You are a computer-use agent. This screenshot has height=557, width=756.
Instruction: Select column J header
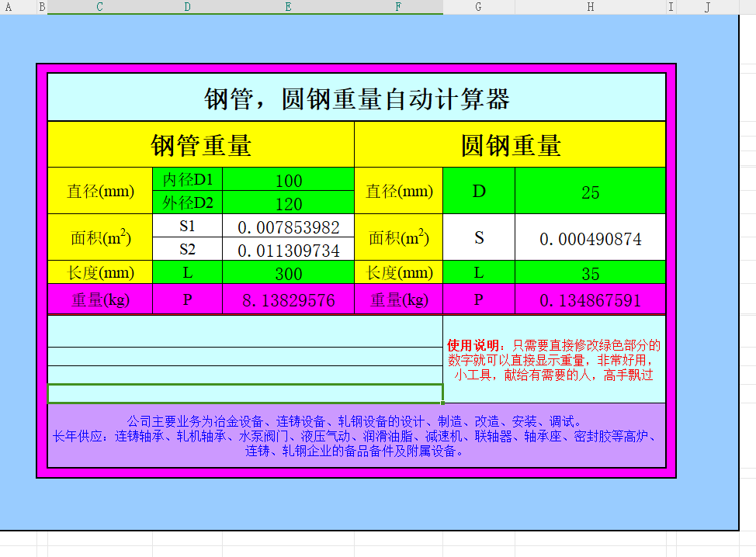tap(707, 7)
